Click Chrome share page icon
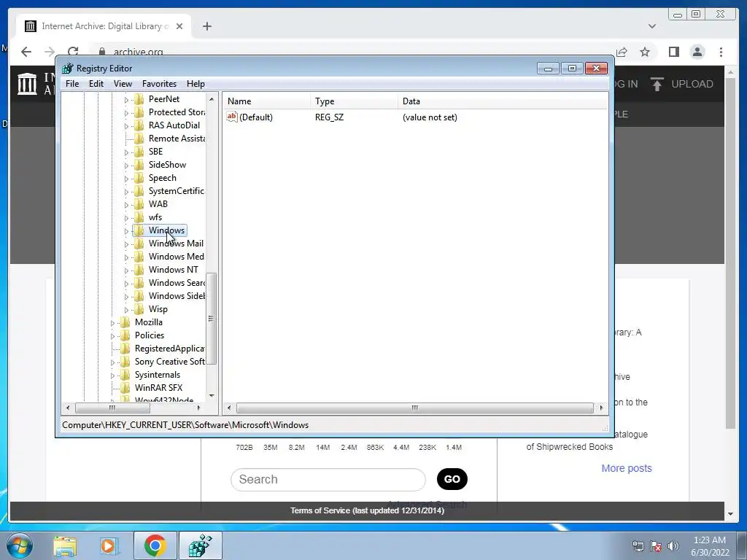 coord(622,52)
